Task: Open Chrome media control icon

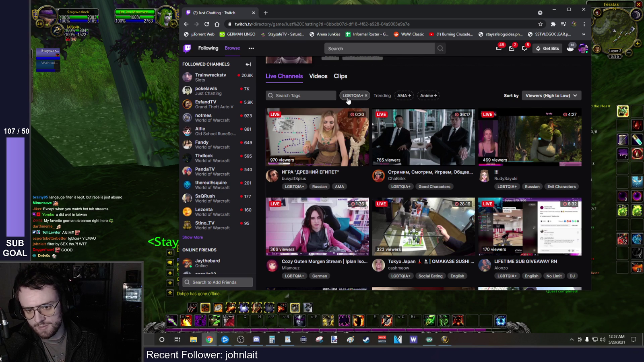Action: pos(563,24)
